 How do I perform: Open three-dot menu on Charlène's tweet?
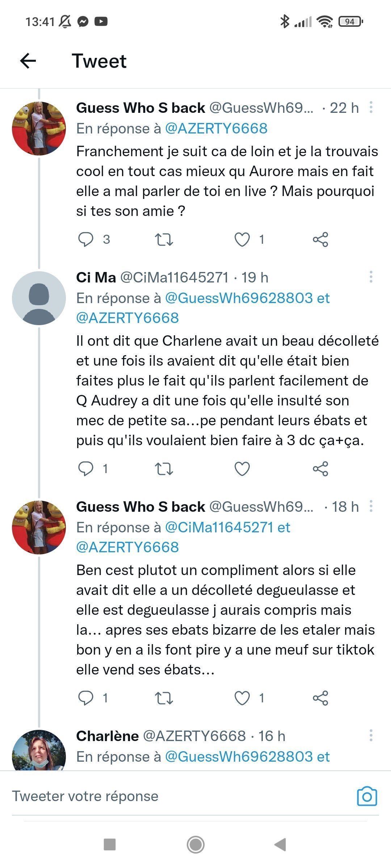click(x=371, y=735)
